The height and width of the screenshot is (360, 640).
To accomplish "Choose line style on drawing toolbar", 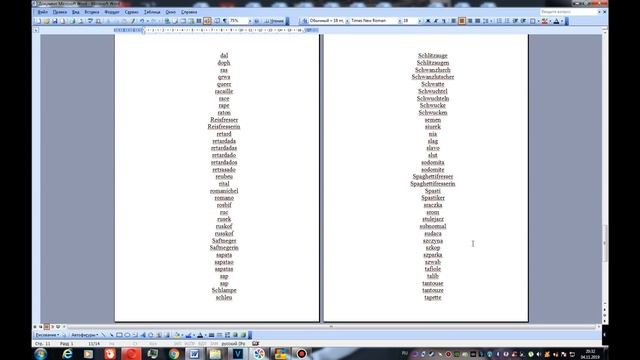I will click(x=211, y=335).
